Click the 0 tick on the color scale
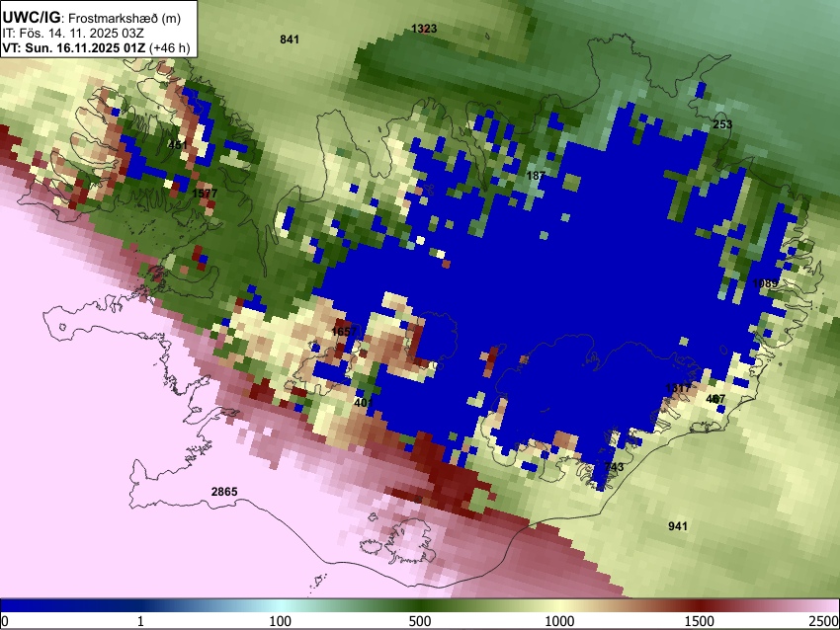 (5, 621)
